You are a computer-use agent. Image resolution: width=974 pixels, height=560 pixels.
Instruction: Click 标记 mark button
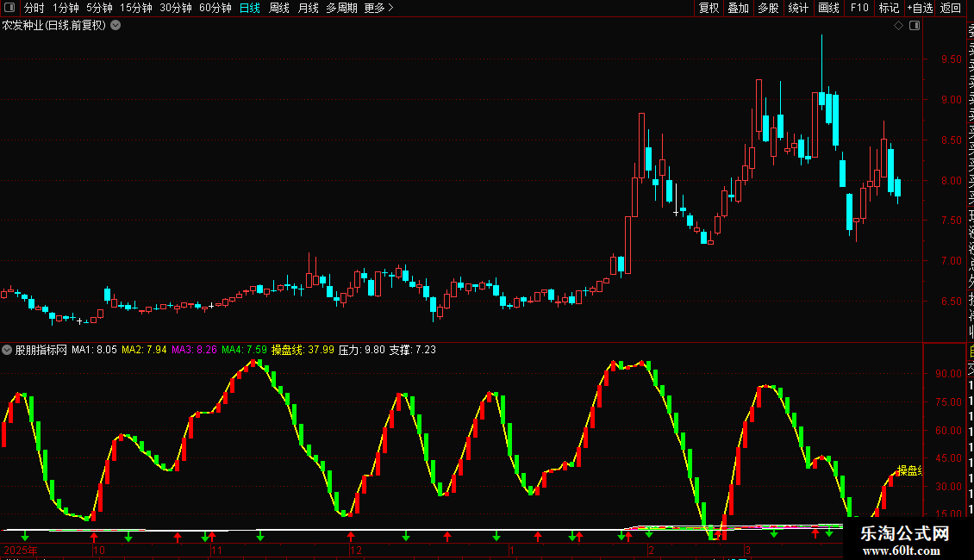pos(889,8)
